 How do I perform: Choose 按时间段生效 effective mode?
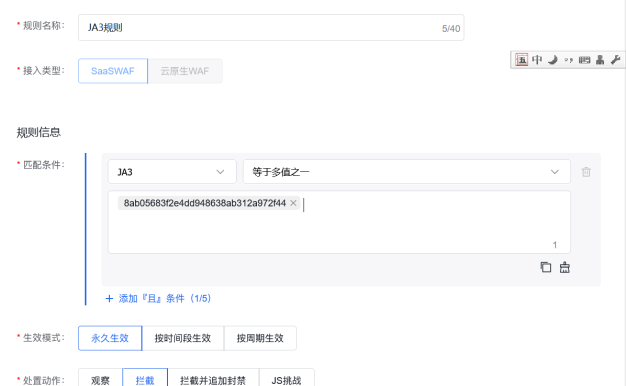(x=183, y=338)
